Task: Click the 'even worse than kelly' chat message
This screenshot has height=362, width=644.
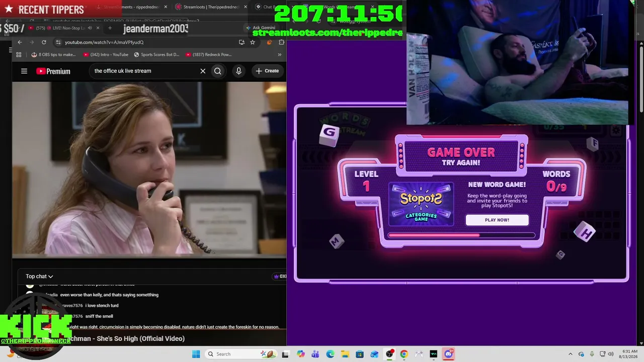Action: click(109, 295)
